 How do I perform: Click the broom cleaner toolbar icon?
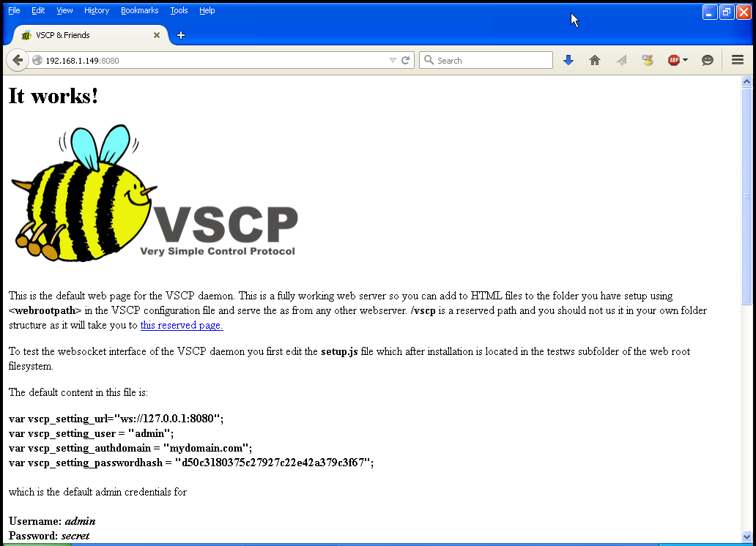[648, 61]
